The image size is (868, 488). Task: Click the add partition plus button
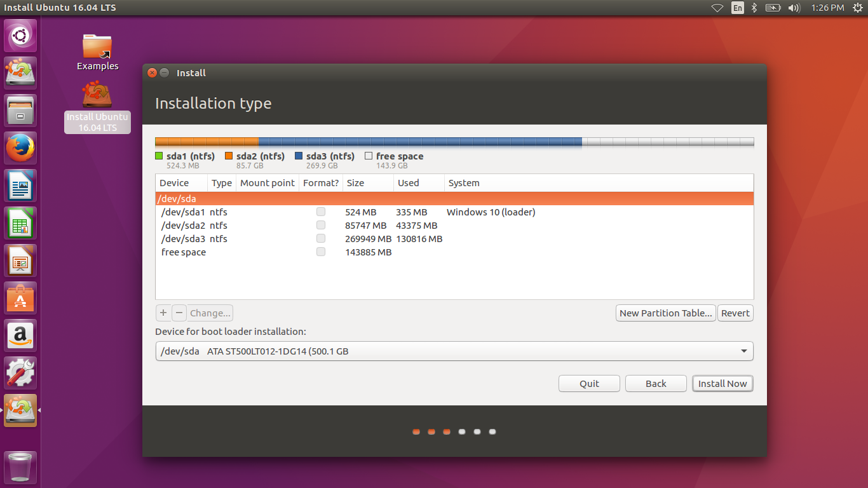tap(163, 313)
